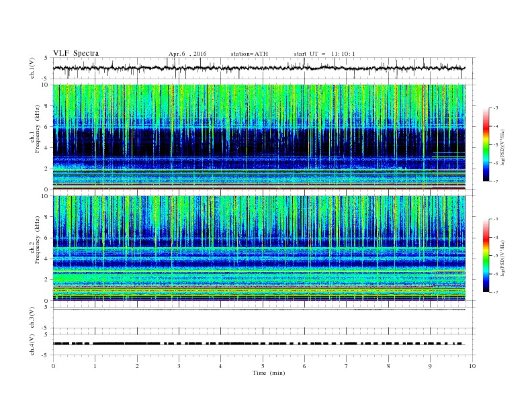
Task: Click the ch.1 voltage waveform trace
Action: coord(259,68)
